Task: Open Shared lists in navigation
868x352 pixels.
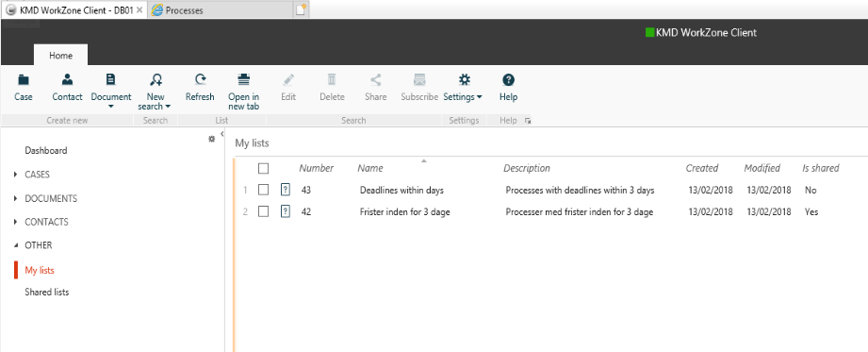Action: (46, 293)
